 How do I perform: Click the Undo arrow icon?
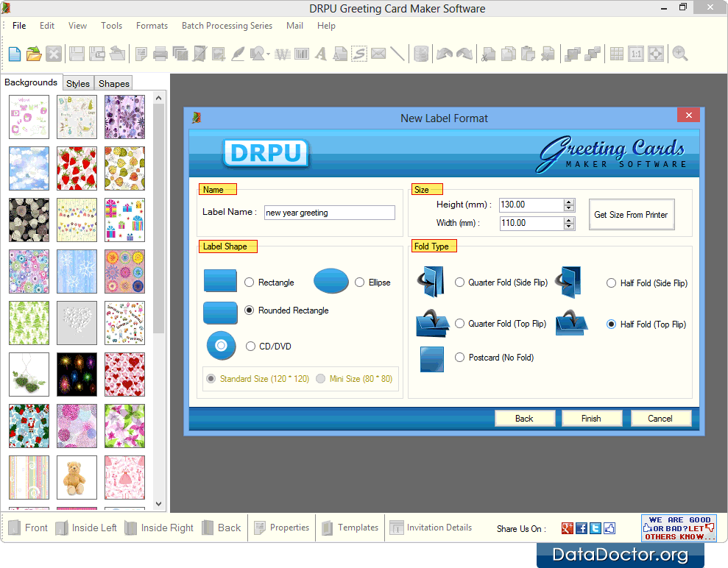(x=445, y=54)
